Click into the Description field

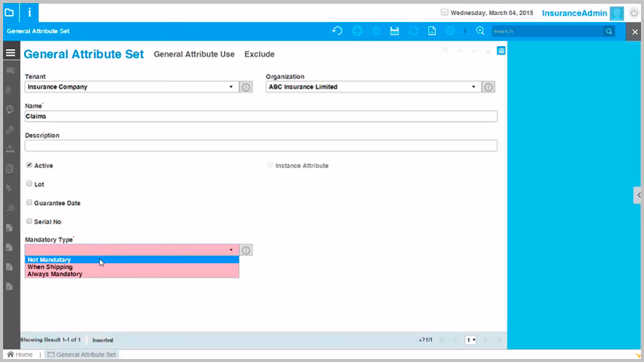pyautogui.click(x=260, y=146)
